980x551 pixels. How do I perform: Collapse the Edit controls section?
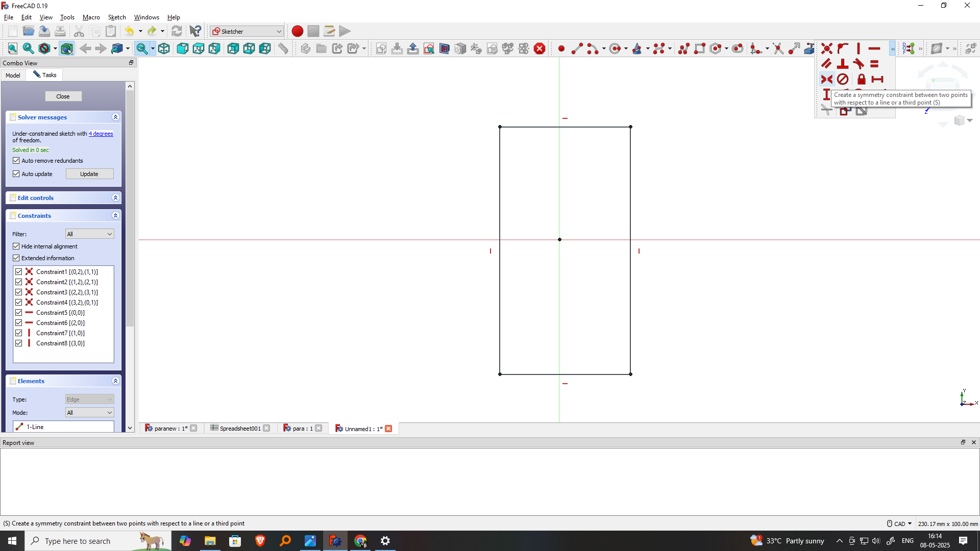coord(115,198)
